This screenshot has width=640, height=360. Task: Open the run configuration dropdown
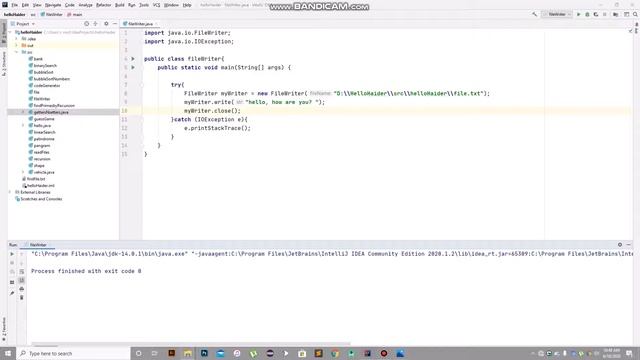click(557, 14)
